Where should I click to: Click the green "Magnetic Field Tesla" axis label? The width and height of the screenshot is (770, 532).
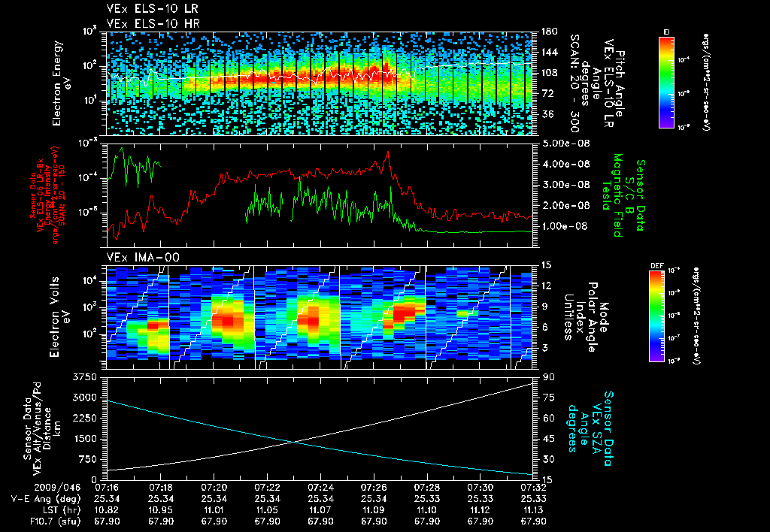[x=611, y=195]
